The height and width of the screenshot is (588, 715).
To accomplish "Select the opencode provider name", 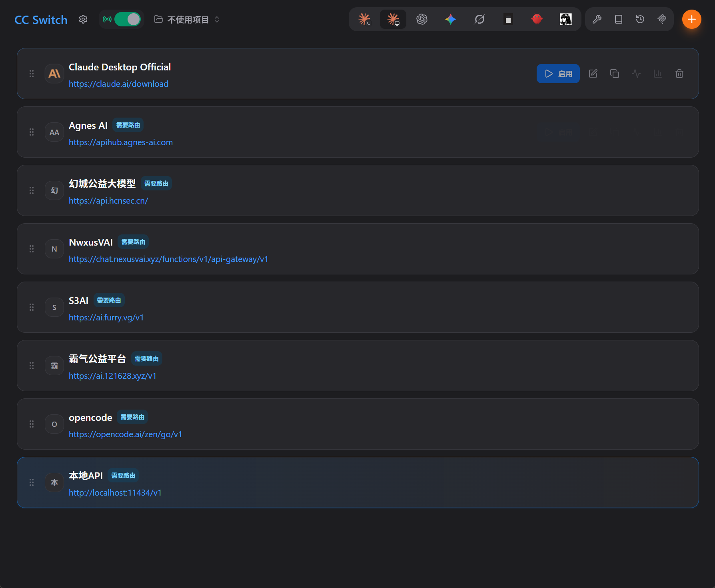I will point(90,418).
